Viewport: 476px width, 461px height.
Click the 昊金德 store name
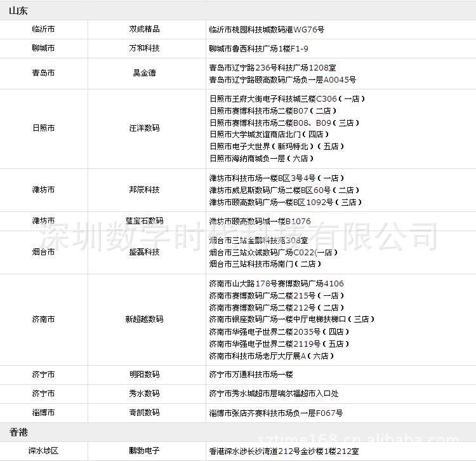click(144, 73)
